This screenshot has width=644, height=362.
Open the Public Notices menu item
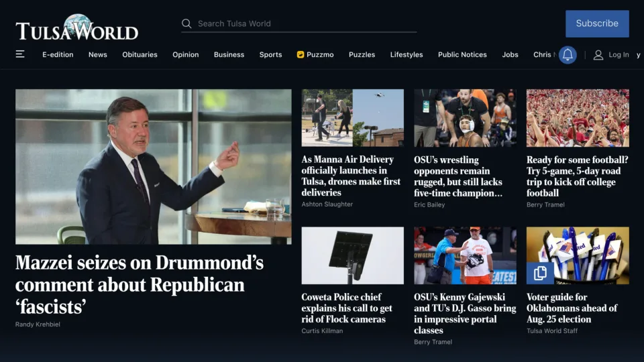pyautogui.click(x=462, y=54)
